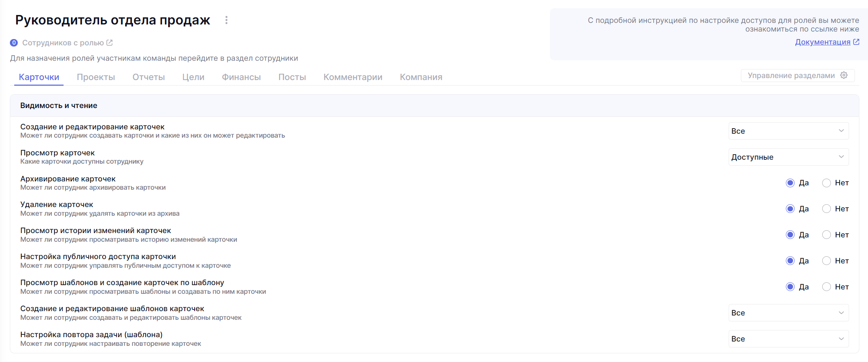
Task: Switch to the Финансы tab
Action: pyautogui.click(x=241, y=77)
